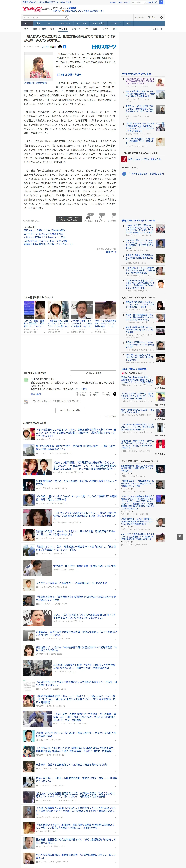Open magazine ranking item YOASOBI
Image resolution: width=186 pixels, height=868 pixels.
140,244
